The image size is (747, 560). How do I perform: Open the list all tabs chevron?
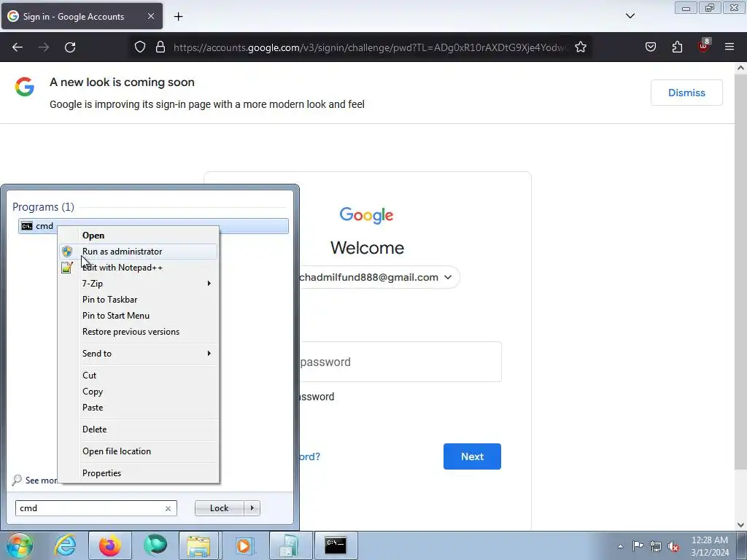[x=630, y=16]
